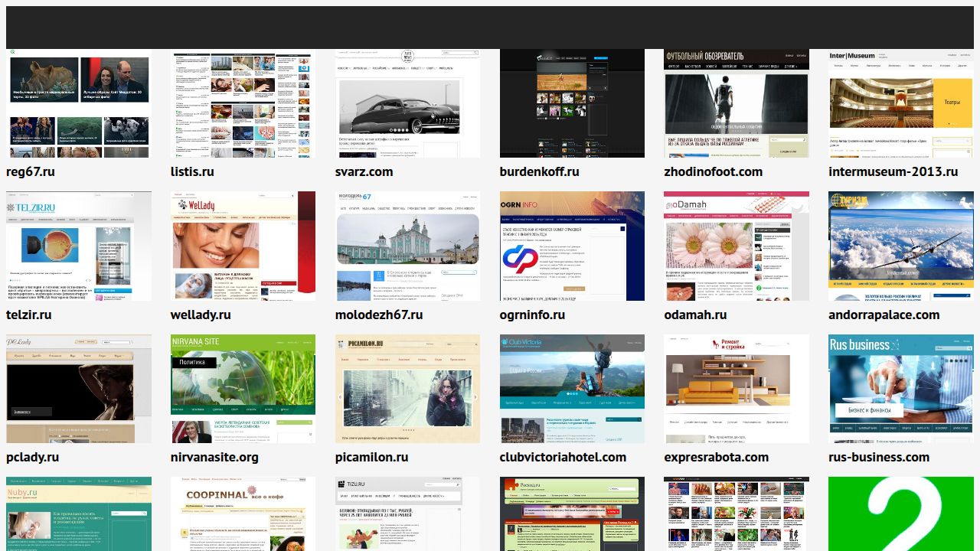Open the intermuseum-2013.ru theater thumbnail

[901, 103]
